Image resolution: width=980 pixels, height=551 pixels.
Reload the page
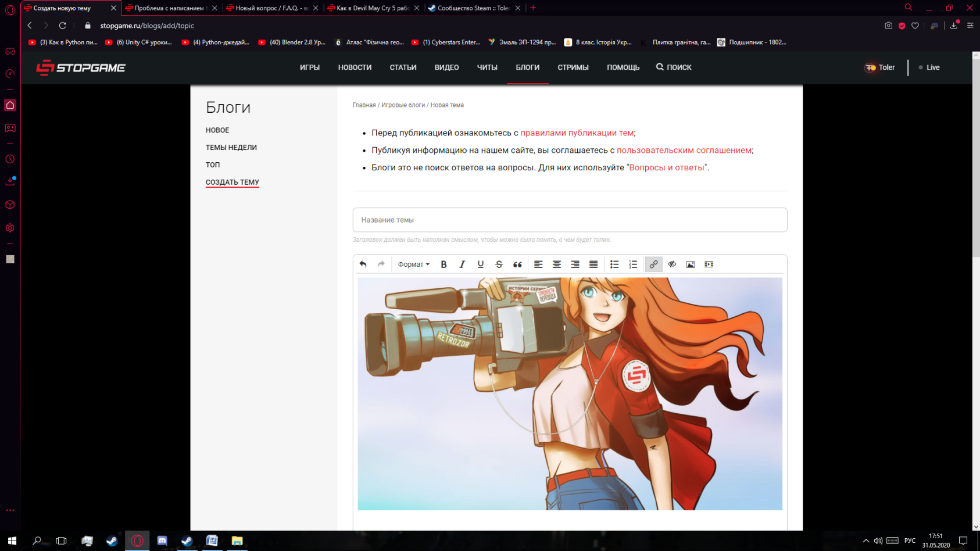(63, 26)
